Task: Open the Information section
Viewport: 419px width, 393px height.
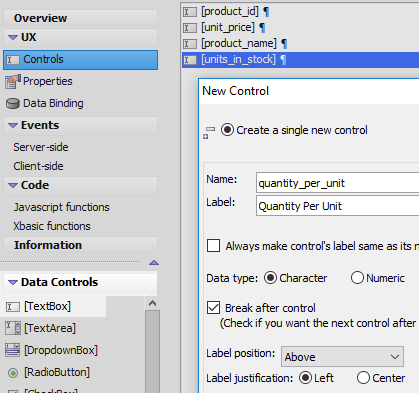Action: click(80, 245)
